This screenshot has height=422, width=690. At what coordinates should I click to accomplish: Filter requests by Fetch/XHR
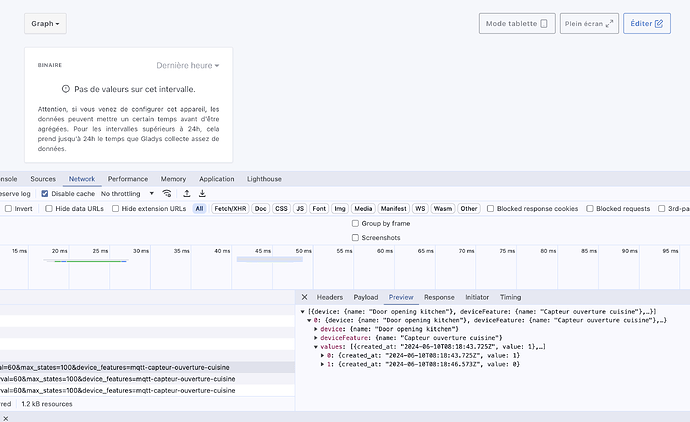(x=230, y=209)
